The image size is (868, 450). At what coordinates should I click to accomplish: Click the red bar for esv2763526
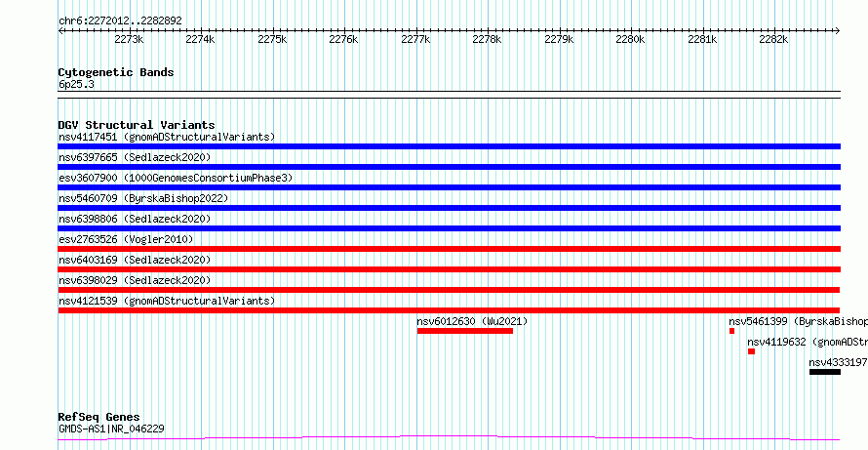coord(449,249)
